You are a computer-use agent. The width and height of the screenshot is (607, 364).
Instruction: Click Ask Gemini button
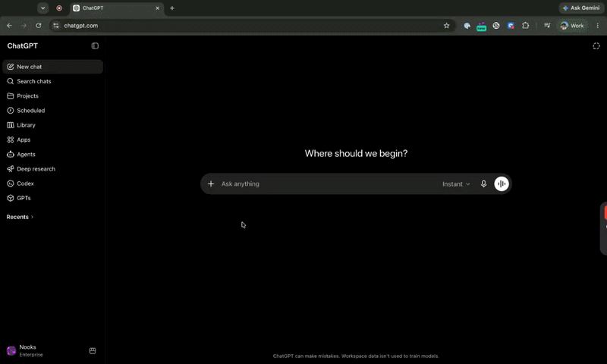tap(581, 8)
